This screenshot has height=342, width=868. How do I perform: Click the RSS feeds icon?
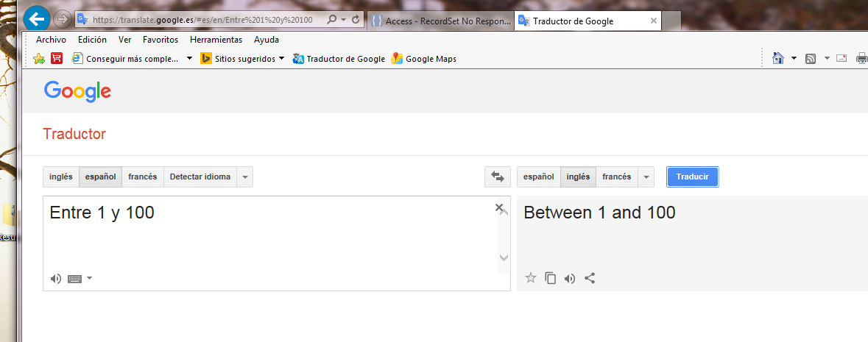pos(811,58)
